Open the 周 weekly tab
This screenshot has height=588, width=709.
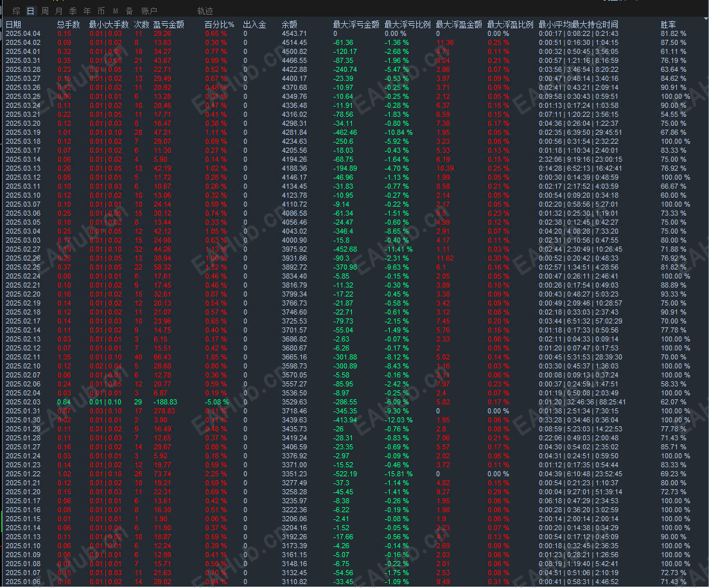point(45,11)
